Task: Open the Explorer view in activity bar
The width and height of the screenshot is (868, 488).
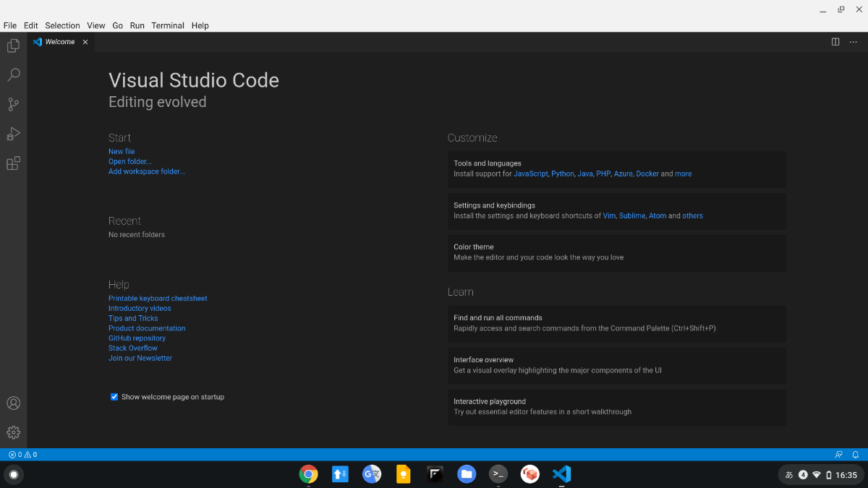Action: pyautogui.click(x=13, y=46)
